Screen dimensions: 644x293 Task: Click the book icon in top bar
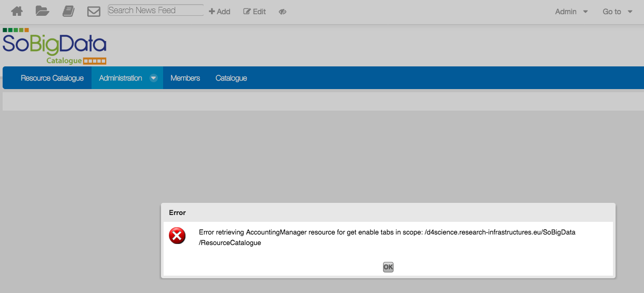pyautogui.click(x=68, y=11)
